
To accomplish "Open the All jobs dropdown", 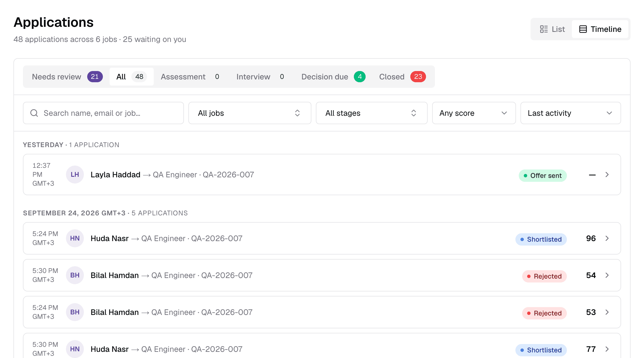I will click(x=250, y=113).
